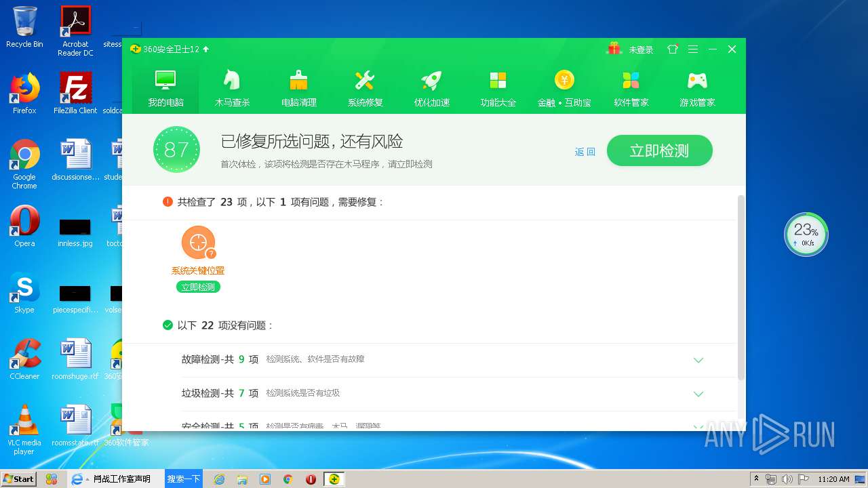Viewport: 868px width, 488px height.
Task: Open the skin (shirt) icon
Action: click(x=673, y=49)
